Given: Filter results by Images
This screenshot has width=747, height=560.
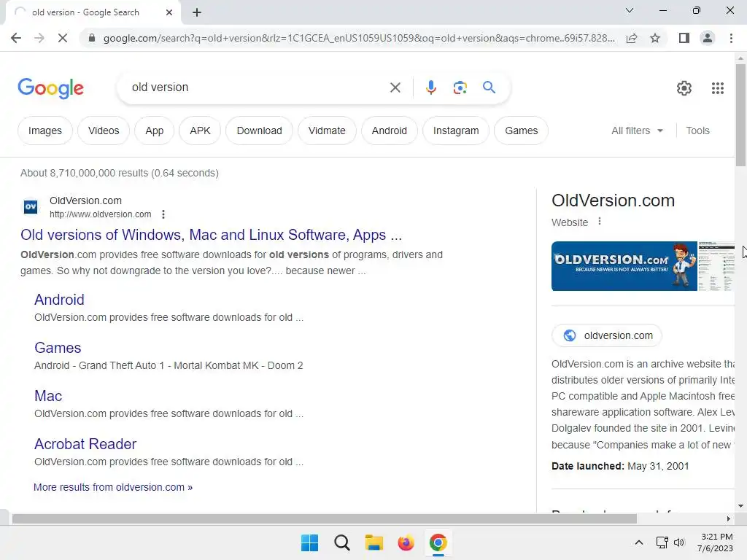Looking at the screenshot, I should click(x=44, y=131).
